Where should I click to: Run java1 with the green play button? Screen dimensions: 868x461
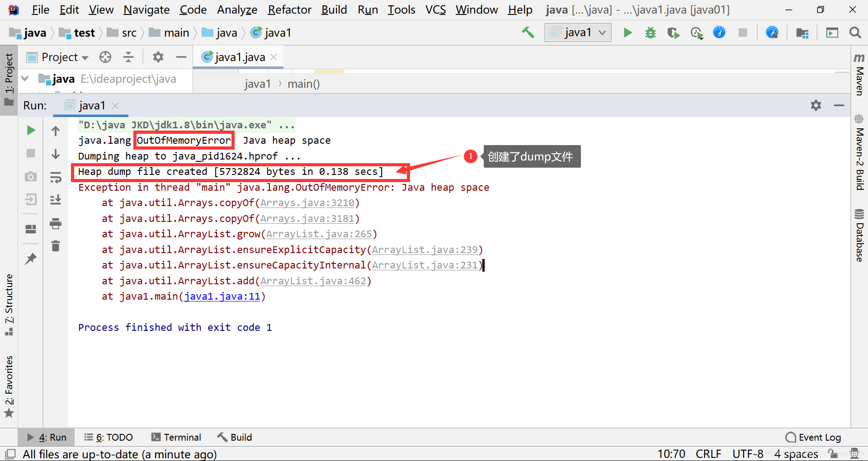[x=627, y=33]
